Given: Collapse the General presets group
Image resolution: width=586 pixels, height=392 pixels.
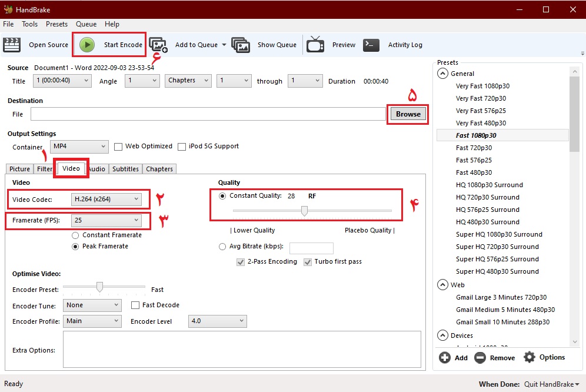Looking at the screenshot, I should (x=442, y=74).
